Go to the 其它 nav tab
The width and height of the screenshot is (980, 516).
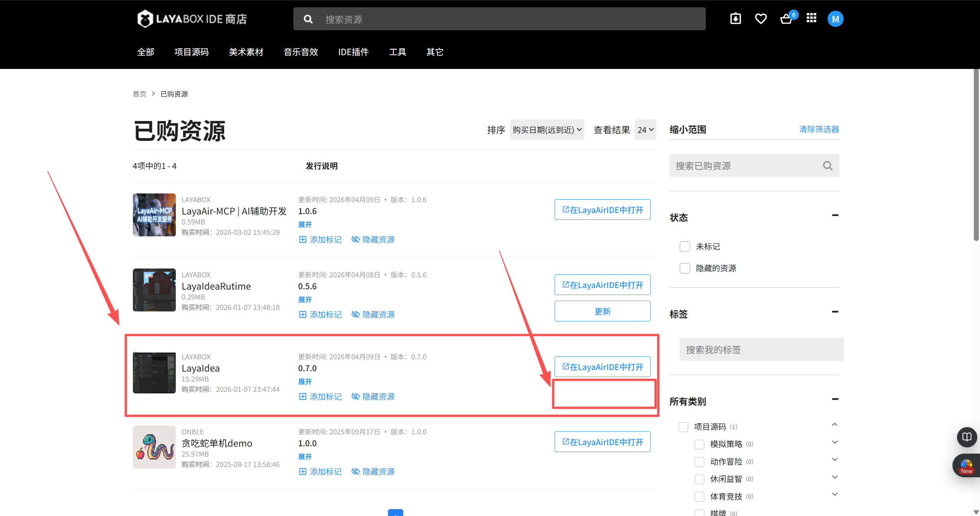point(435,52)
